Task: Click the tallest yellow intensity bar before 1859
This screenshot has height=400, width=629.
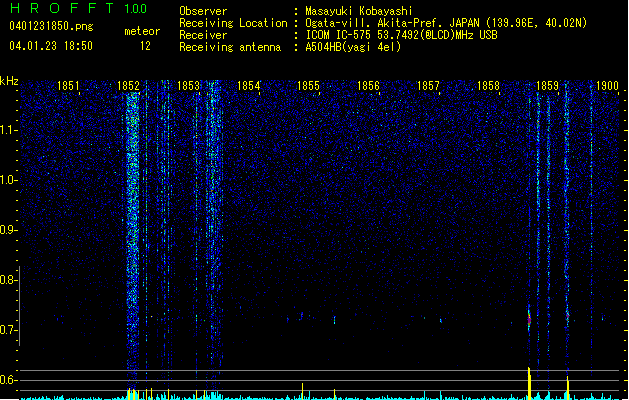Action: point(529,383)
